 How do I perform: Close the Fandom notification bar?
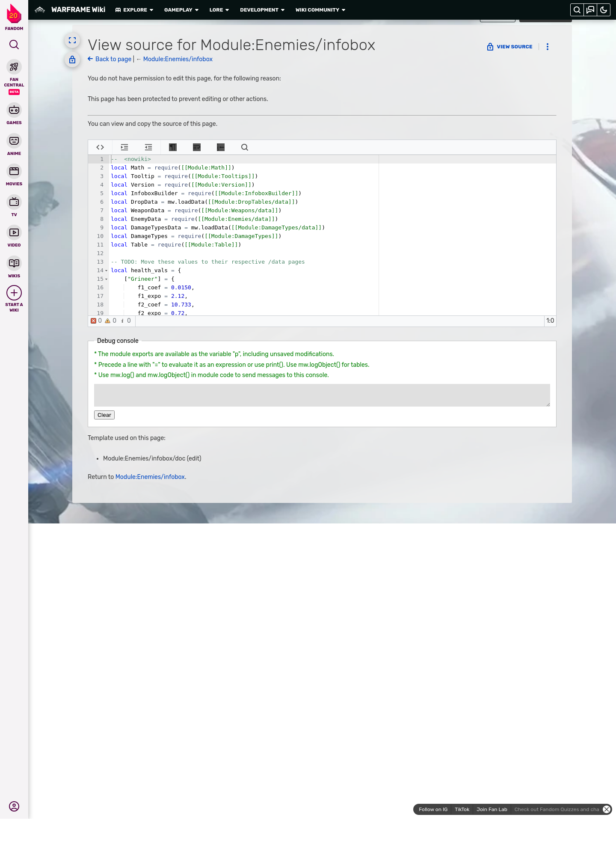point(607,809)
